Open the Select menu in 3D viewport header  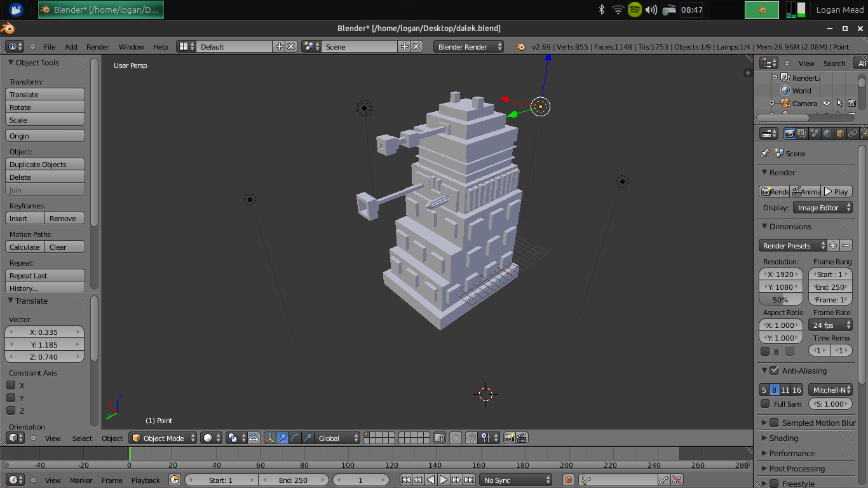(x=82, y=438)
